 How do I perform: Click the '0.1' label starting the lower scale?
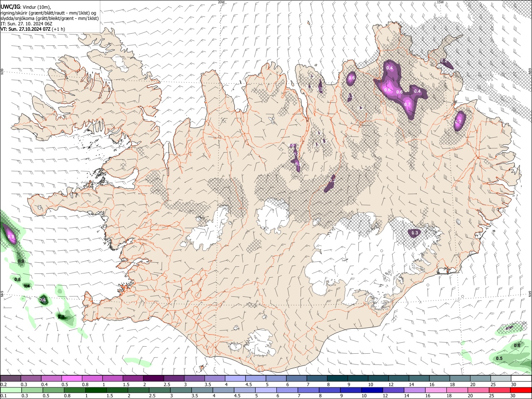[x=4, y=396]
